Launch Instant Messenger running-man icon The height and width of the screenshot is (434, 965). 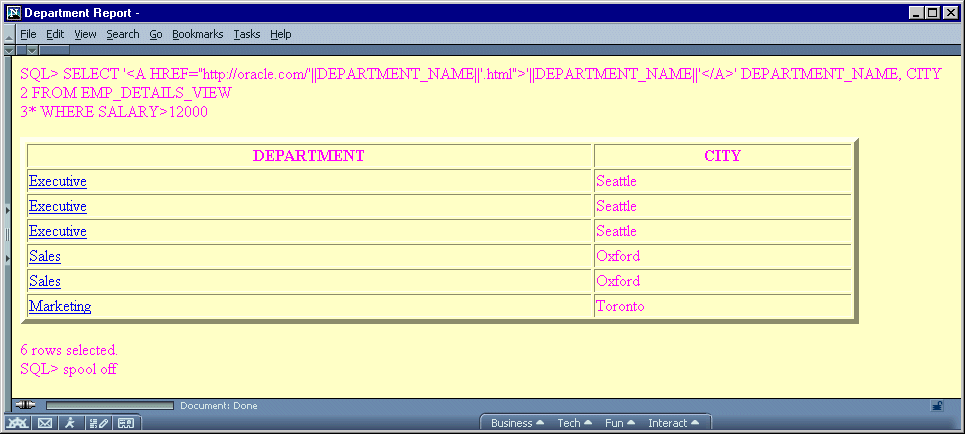[71, 423]
